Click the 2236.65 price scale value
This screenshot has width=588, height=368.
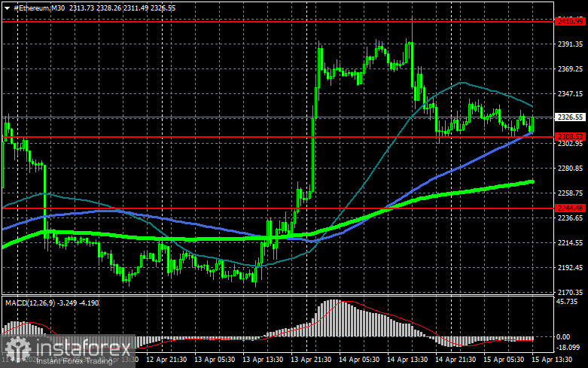click(x=570, y=218)
